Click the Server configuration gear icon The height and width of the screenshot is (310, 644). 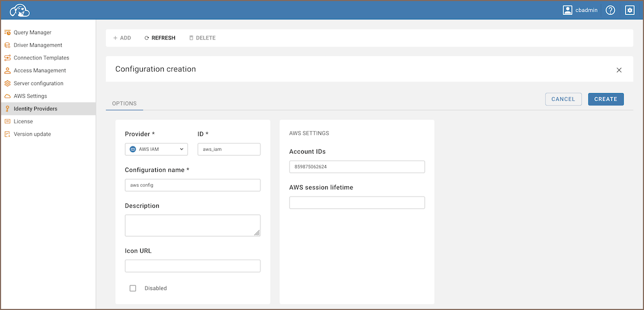[x=7, y=84]
